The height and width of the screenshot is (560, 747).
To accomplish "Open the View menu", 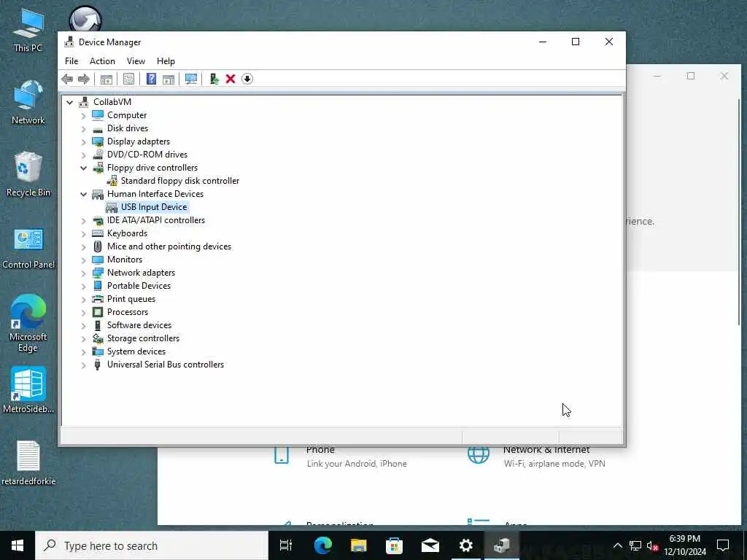I will tap(136, 61).
